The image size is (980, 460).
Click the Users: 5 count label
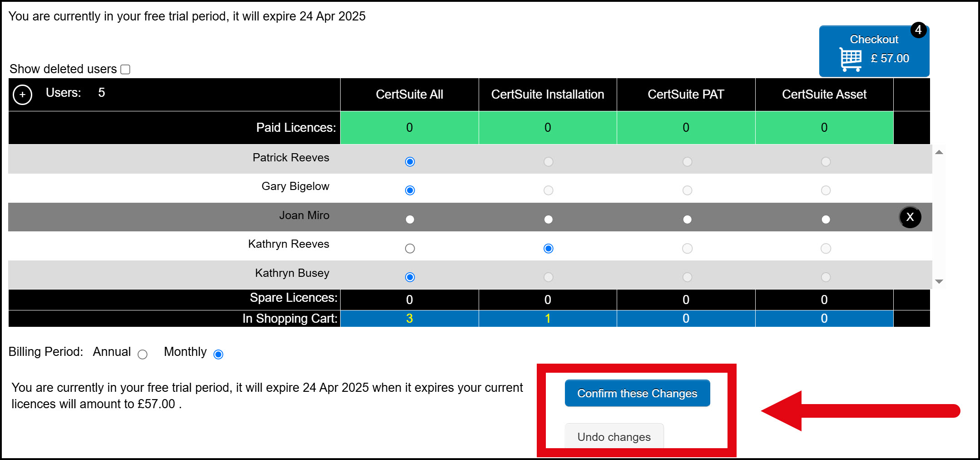(75, 93)
